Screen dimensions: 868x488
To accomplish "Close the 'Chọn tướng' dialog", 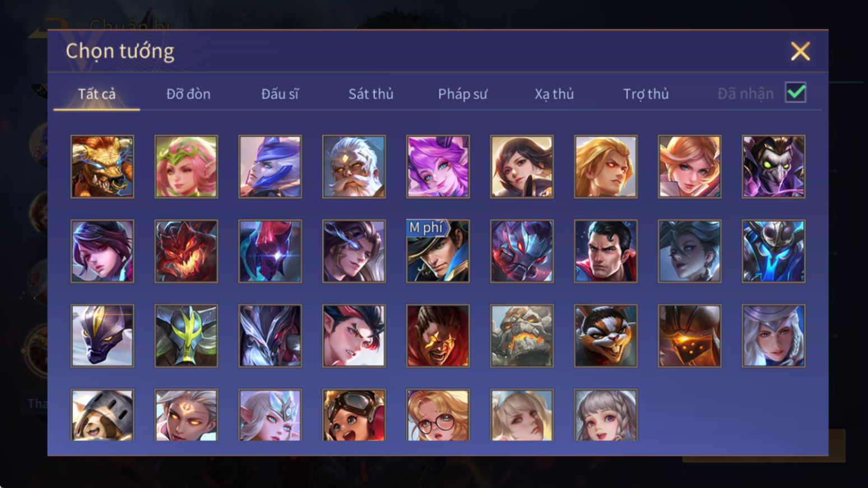I will point(800,51).
